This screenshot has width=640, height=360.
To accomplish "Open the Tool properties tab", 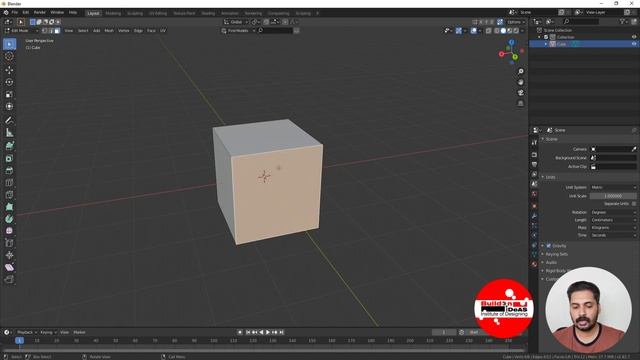I will [534, 142].
